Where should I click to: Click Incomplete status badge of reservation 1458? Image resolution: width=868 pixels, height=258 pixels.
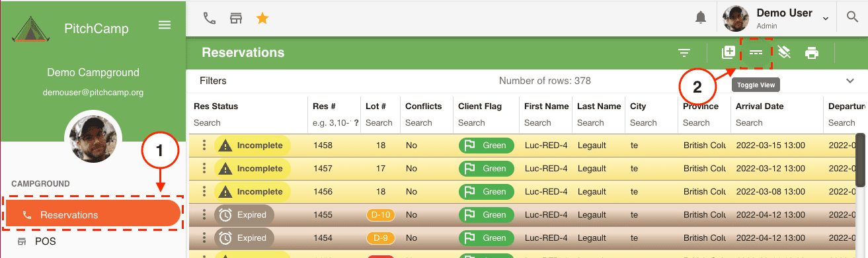pos(253,146)
